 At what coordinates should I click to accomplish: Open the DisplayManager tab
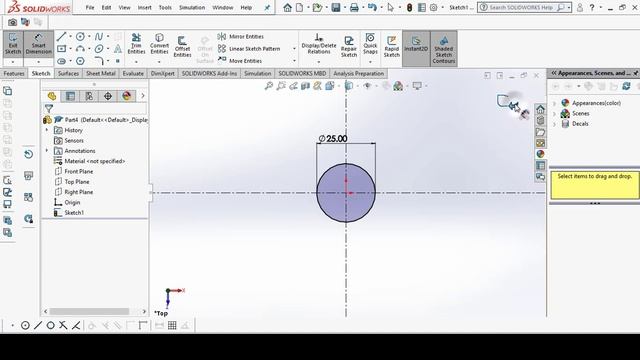pyautogui.click(x=127, y=96)
